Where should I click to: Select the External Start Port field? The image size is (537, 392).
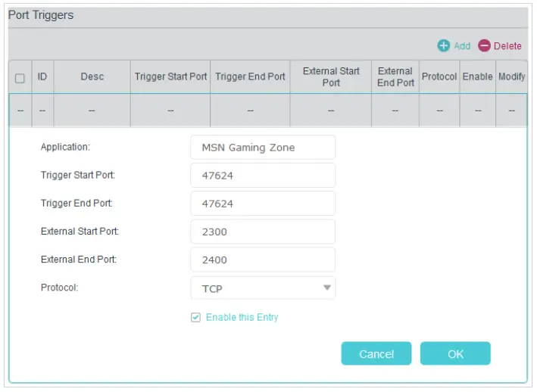[262, 232]
